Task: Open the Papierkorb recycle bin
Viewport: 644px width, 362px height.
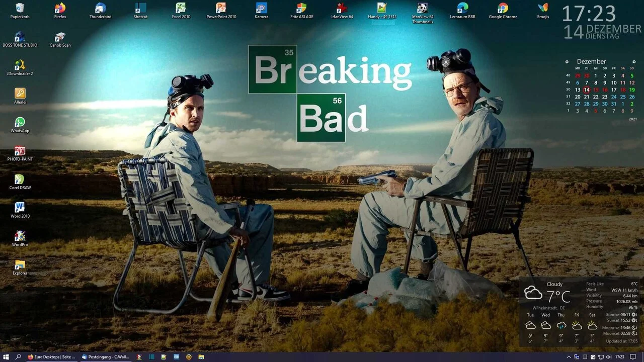Action: [x=20, y=8]
